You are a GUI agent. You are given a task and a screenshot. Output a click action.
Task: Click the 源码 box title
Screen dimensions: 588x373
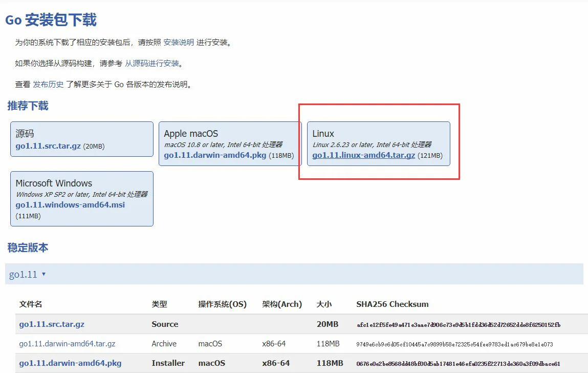[x=25, y=134]
